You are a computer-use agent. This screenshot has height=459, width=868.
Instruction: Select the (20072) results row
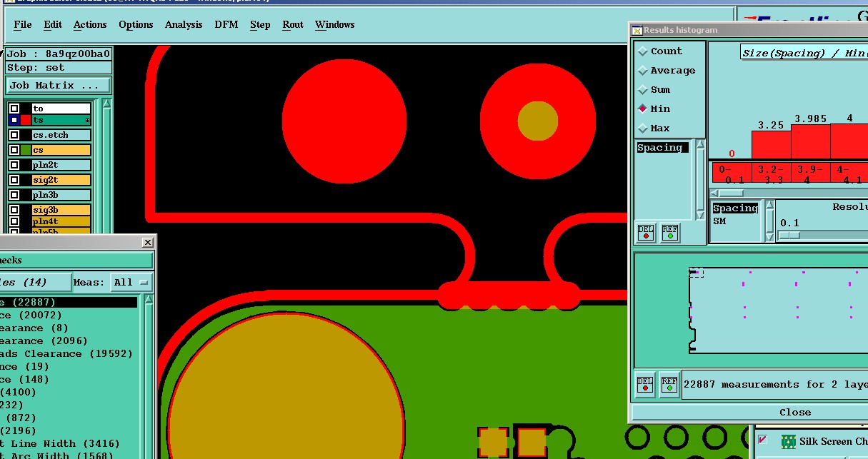pos(68,316)
